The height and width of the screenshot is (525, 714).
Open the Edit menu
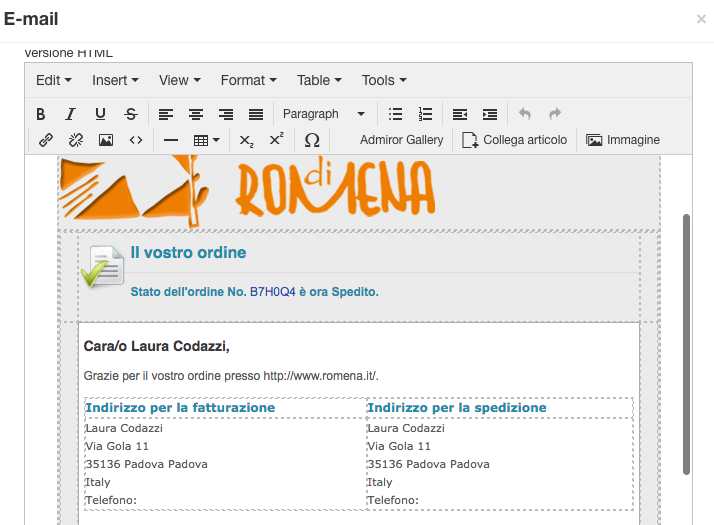pyautogui.click(x=54, y=81)
